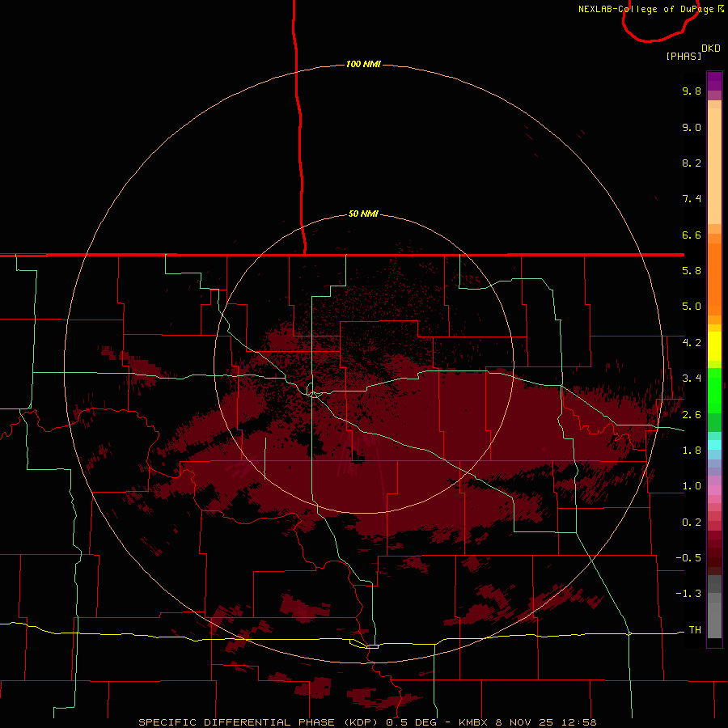Select the 9.0 value on the scale
Image resolution: width=728 pixels, height=728 pixels.
tap(692, 127)
